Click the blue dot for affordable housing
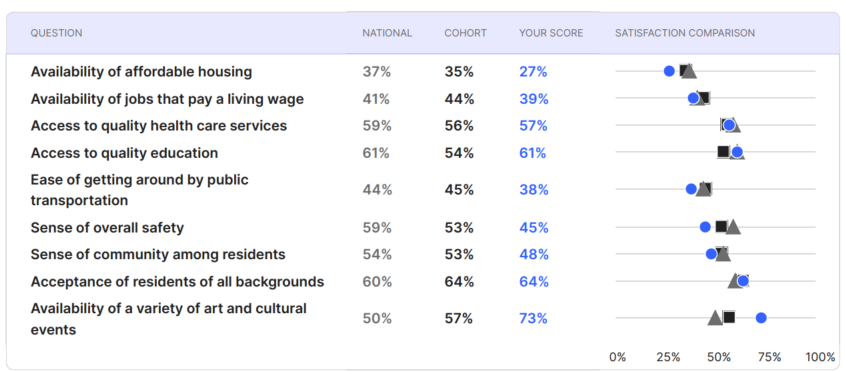Viewport: 845px width, 372px height. point(669,71)
